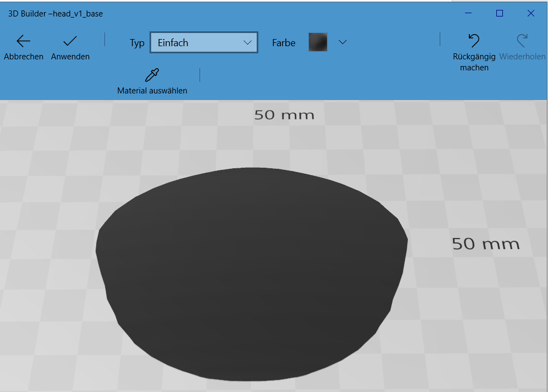The width and height of the screenshot is (548, 392).
Task: Open the Typ Einfach dropdown
Action: tap(204, 43)
